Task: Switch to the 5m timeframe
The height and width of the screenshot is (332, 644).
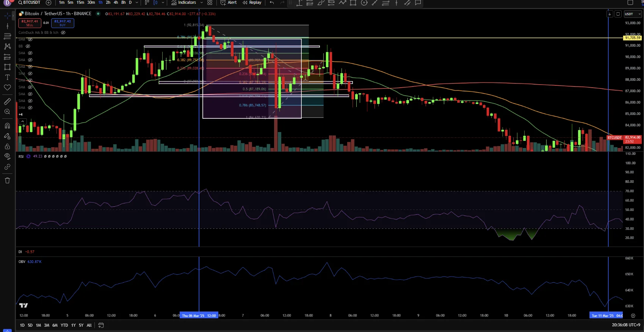Action: point(71,3)
